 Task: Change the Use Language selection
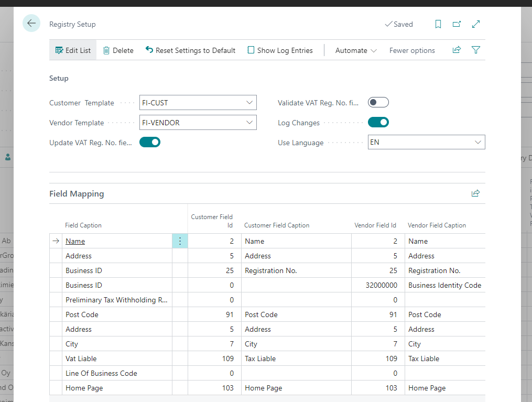[x=477, y=142]
